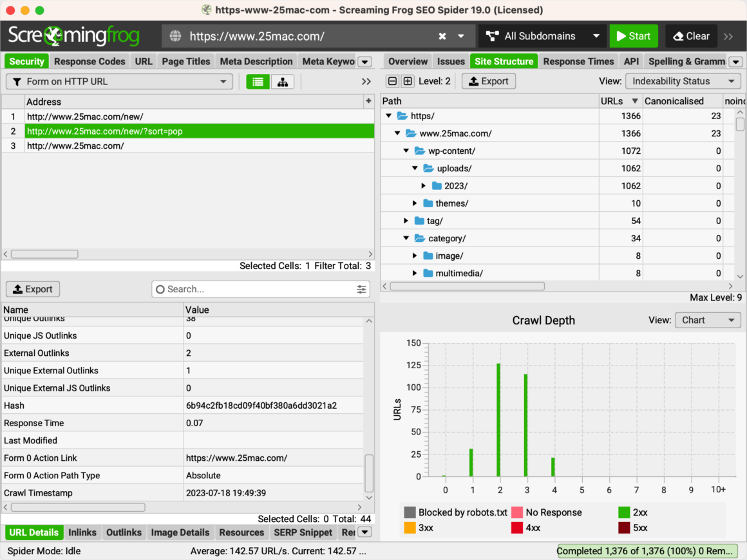
Task: Show more bottom tabs dropdown
Action: pyautogui.click(x=365, y=532)
